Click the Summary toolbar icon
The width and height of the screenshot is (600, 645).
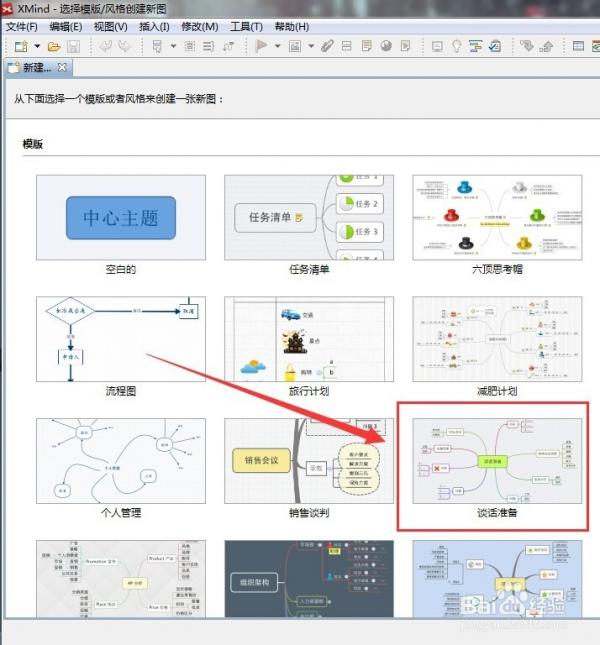(208, 46)
